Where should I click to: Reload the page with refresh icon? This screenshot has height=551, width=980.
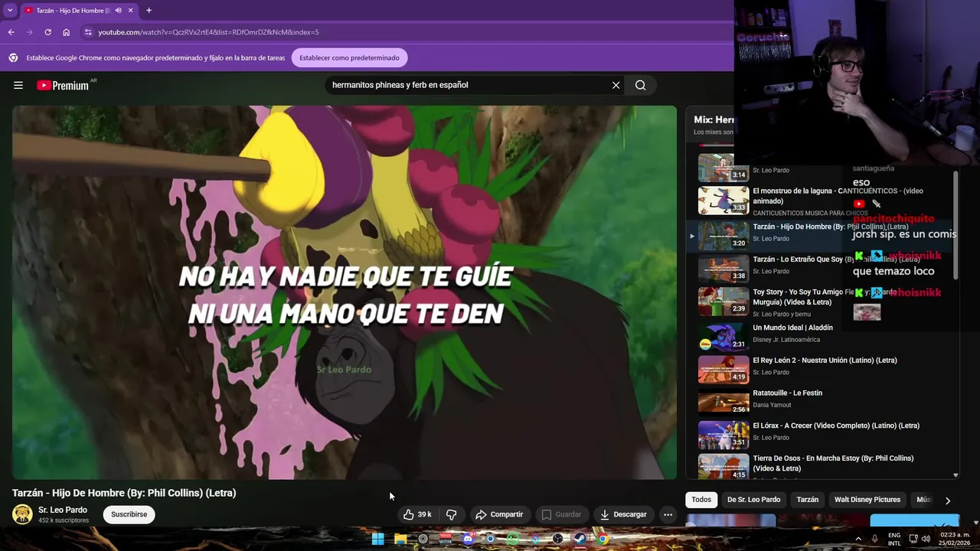coord(47,32)
